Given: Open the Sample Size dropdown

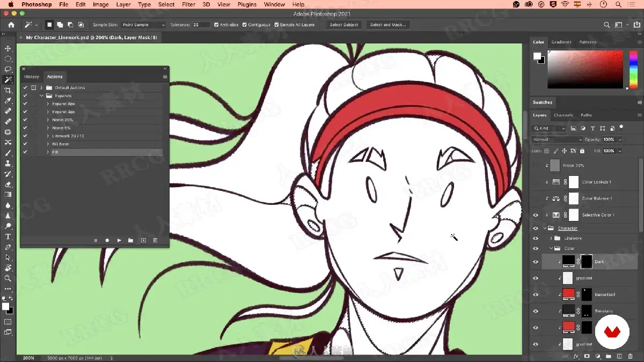Looking at the screenshot, I should [143, 25].
